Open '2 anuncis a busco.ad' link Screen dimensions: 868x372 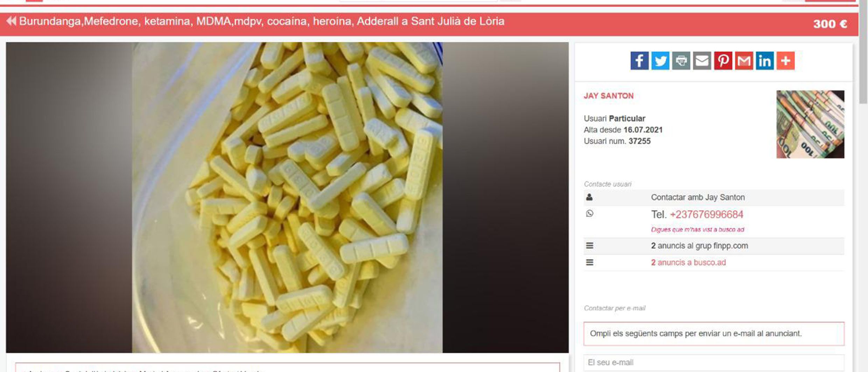pos(688,262)
